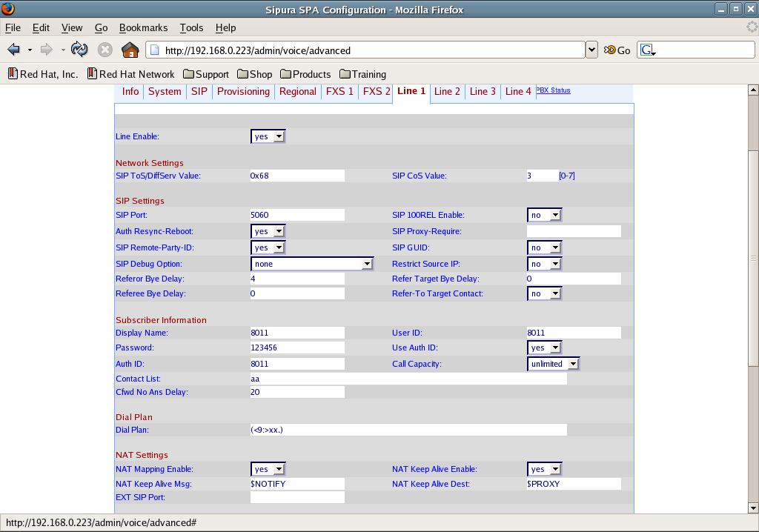This screenshot has width=759, height=532.
Task: Open the Training bookmarks folder
Action: coord(362,74)
